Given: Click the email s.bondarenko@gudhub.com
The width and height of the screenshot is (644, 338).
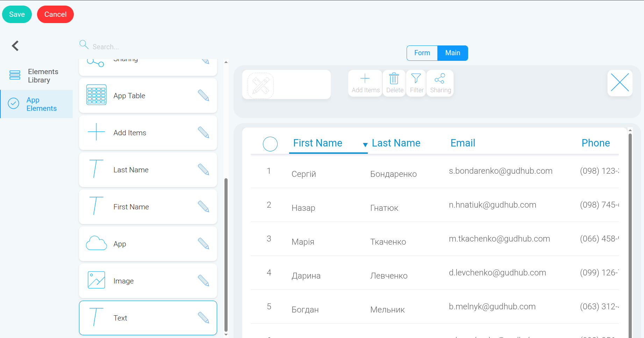Looking at the screenshot, I should (500, 171).
